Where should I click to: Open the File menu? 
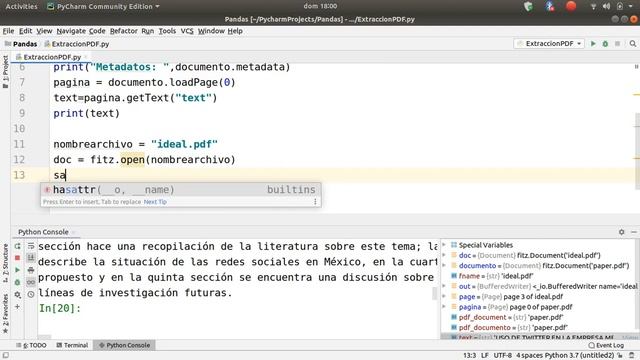8,31
